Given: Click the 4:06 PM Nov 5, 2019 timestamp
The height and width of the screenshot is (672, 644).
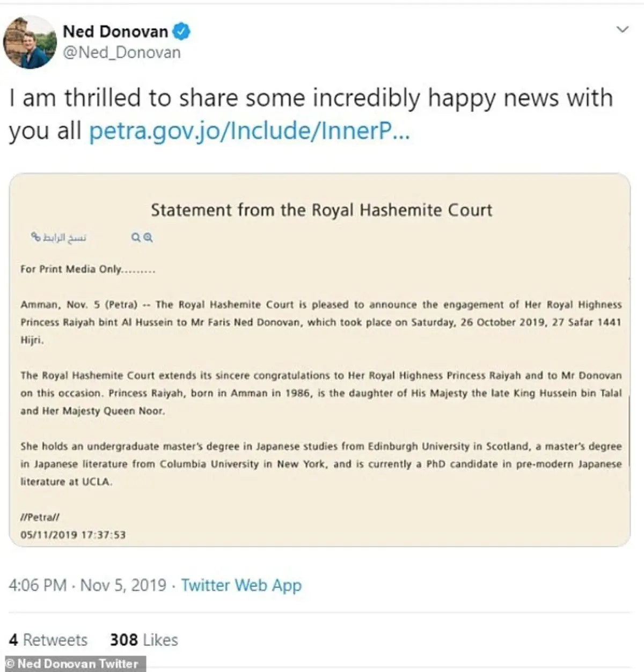Looking at the screenshot, I should click(x=87, y=585).
